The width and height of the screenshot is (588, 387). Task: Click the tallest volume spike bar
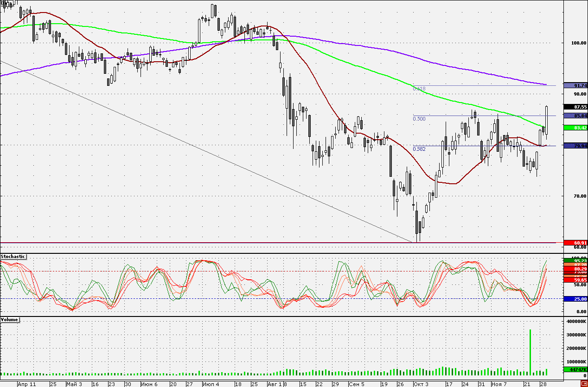point(530,352)
